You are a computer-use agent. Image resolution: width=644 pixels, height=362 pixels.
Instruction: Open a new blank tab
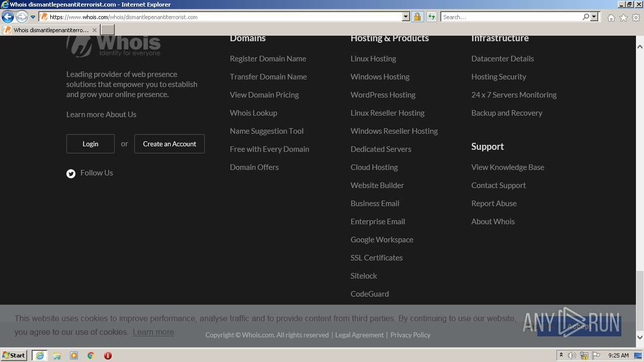[x=108, y=30]
